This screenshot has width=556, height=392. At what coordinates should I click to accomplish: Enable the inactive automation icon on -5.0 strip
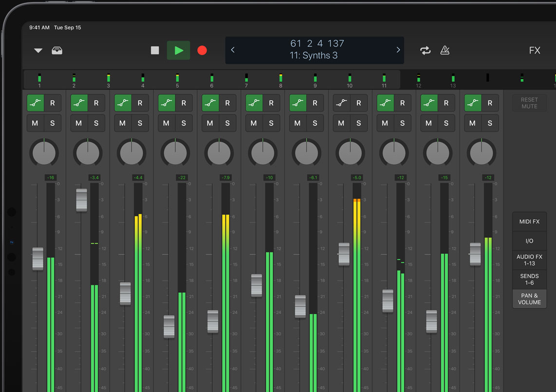[342, 103]
